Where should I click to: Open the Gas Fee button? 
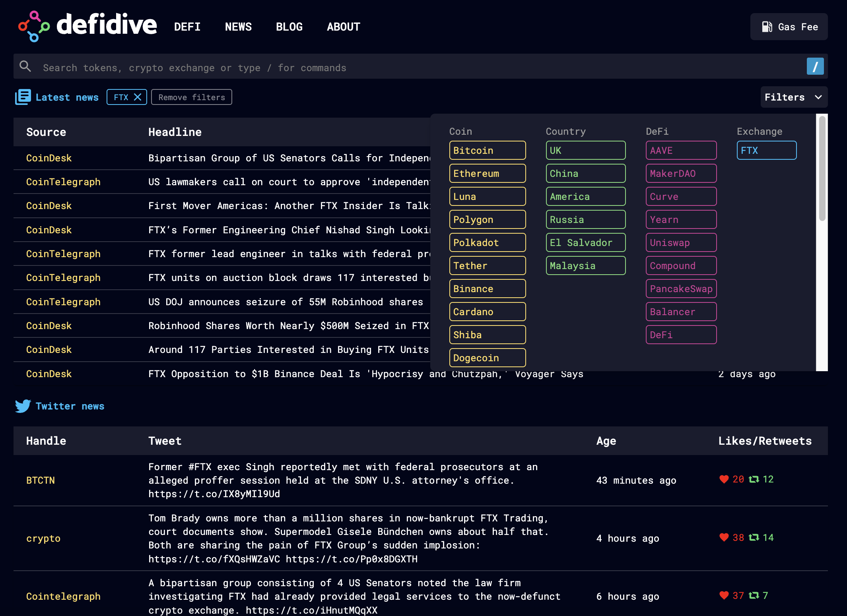[x=789, y=27]
